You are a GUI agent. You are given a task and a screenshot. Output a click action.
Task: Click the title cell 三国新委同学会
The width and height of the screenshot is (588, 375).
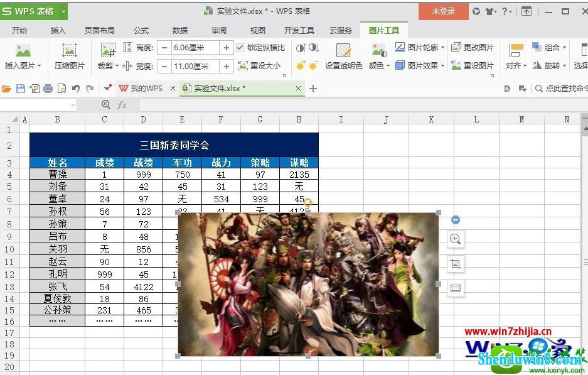(x=174, y=145)
